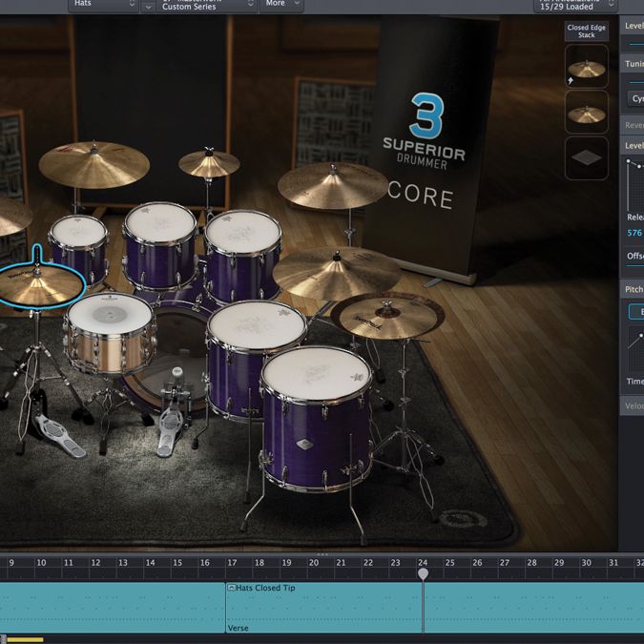This screenshot has height=644, width=644.
Task: Click the three-dot divider handle above timeline
Action: (322, 554)
